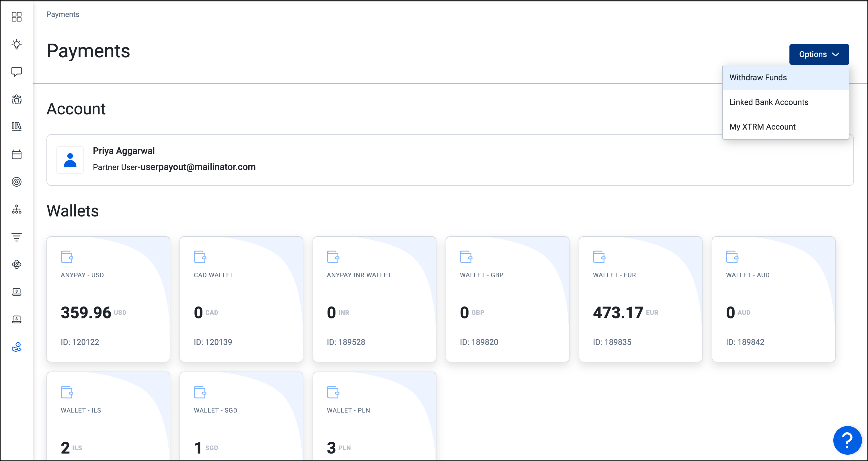The height and width of the screenshot is (461, 868).
Task: Click the 2 ILS balance
Action: click(71, 448)
